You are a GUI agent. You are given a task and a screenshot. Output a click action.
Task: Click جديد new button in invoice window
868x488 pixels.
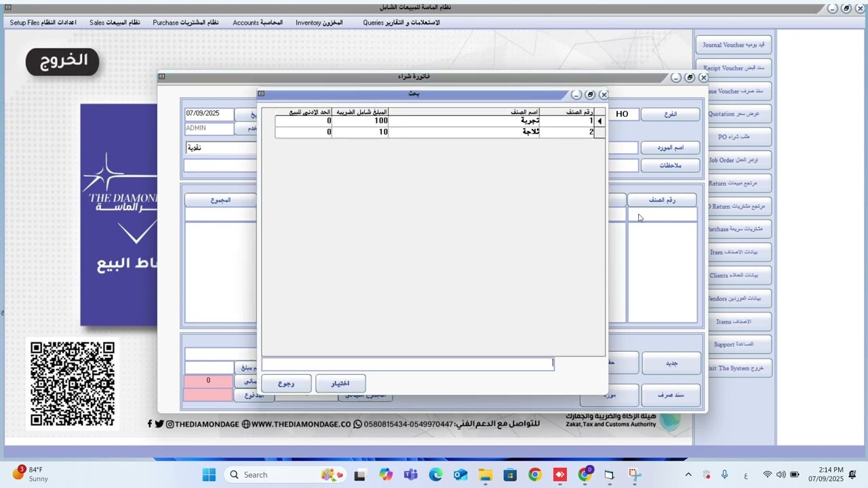tap(671, 363)
